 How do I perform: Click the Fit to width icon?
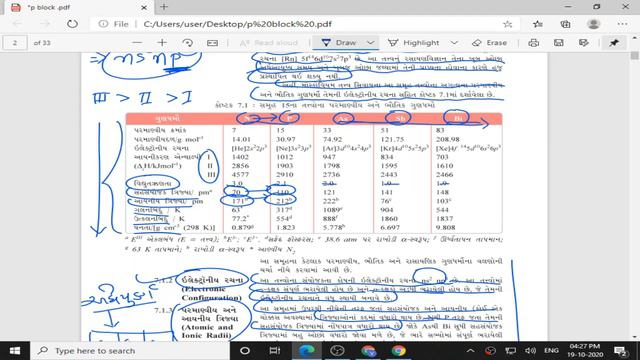[213, 42]
